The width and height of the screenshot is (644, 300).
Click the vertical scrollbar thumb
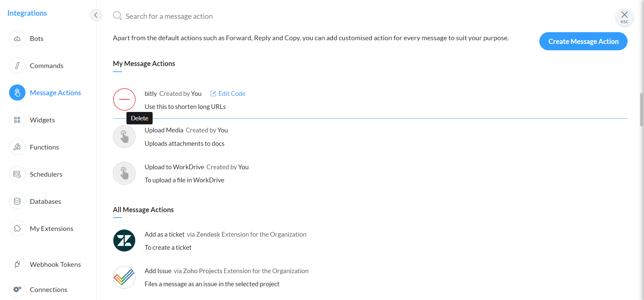(x=641, y=110)
